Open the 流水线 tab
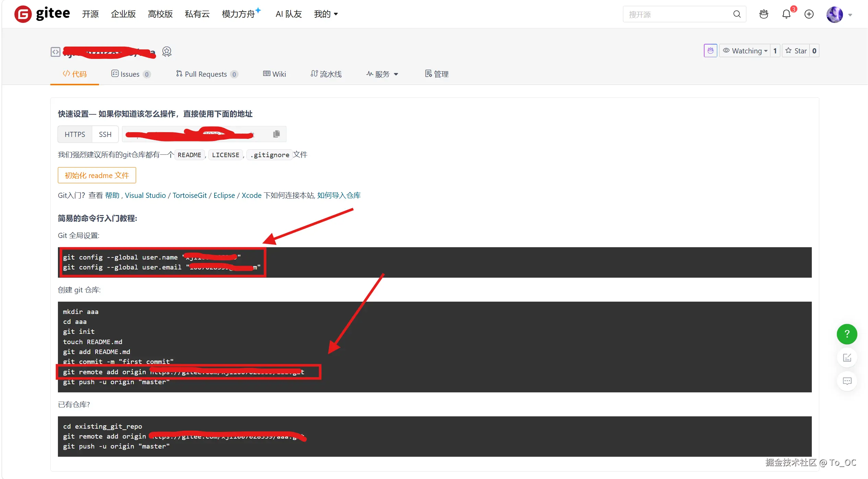This screenshot has height=479, width=868. click(x=326, y=74)
